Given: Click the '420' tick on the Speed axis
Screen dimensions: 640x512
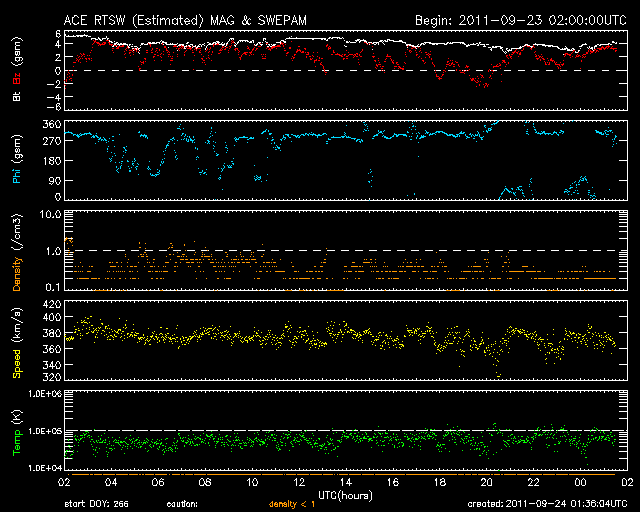Looking at the screenshot, I should point(52,305).
